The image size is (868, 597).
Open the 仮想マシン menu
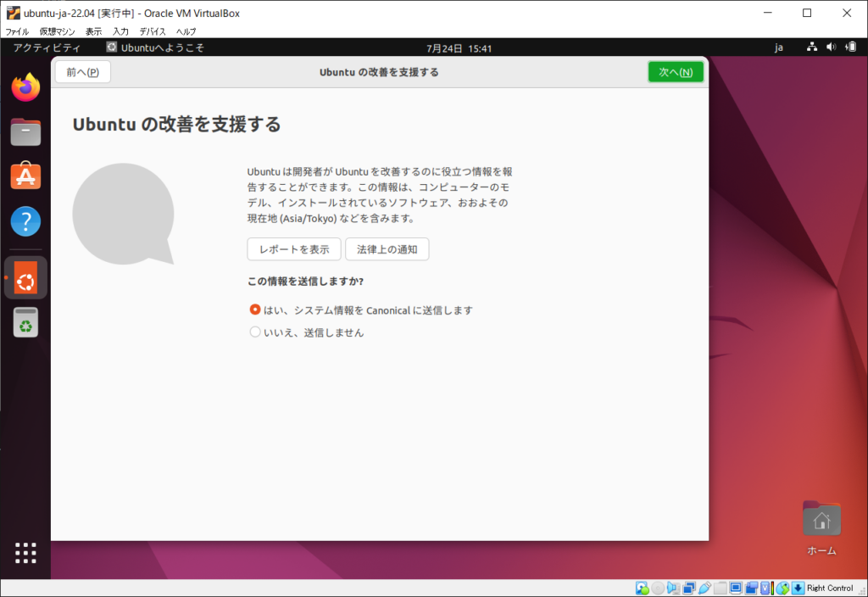coord(57,31)
